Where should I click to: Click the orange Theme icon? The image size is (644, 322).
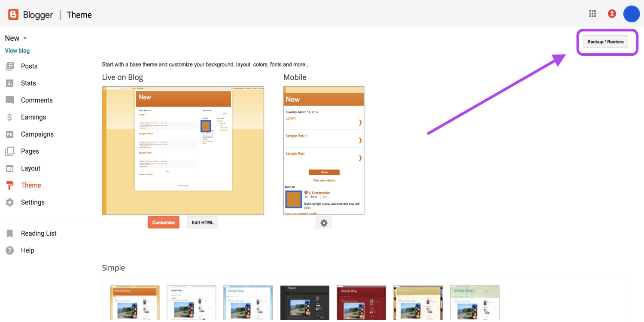pos(10,185)
